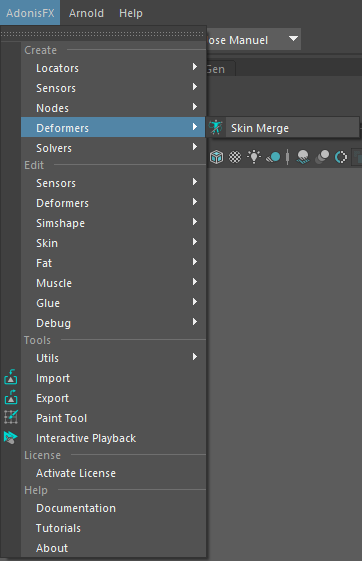Open the Debug submenu
362x561 pixels.
113,323
